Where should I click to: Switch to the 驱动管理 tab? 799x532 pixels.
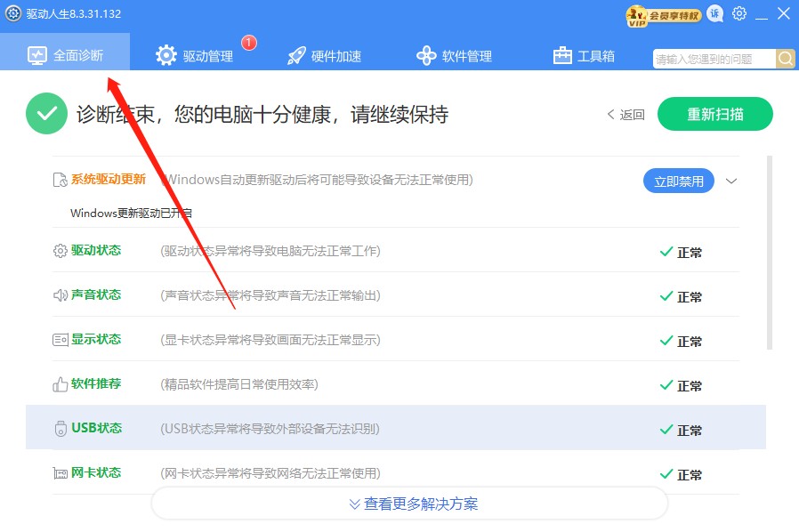195,55
